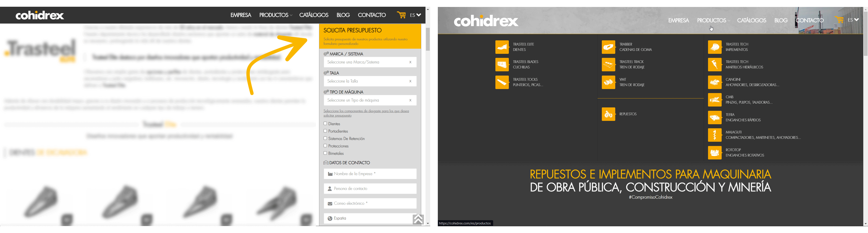Clear the Marca/Sistema selection with the X
This screenshot has width=868, height=233.
(x=410, y=62)
